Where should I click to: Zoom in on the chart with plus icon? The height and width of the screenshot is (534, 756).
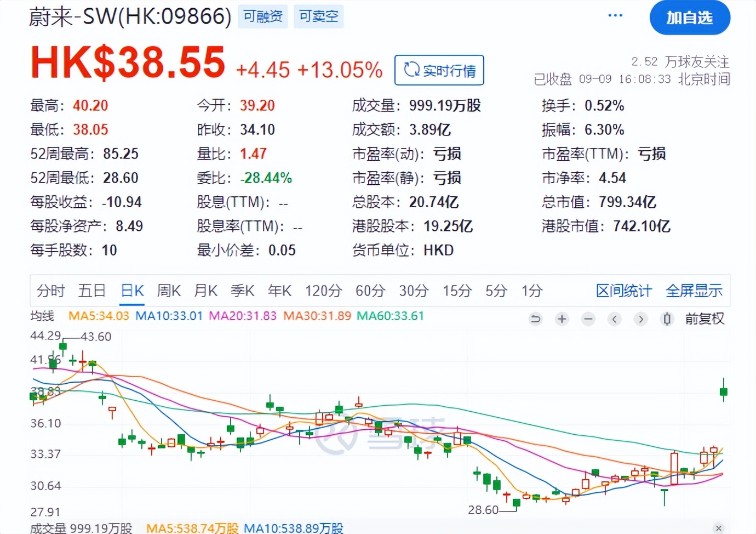tap(562, 319)
